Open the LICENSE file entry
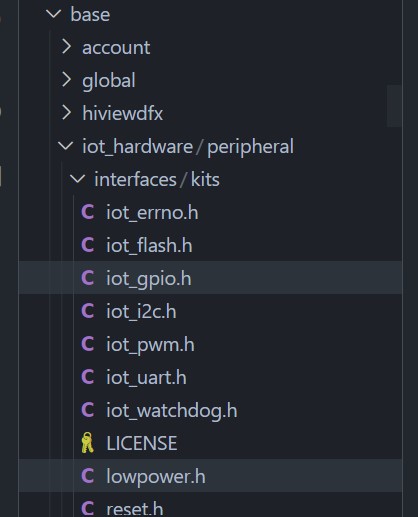This screenshot has width=418, height=517. [210, 443]
